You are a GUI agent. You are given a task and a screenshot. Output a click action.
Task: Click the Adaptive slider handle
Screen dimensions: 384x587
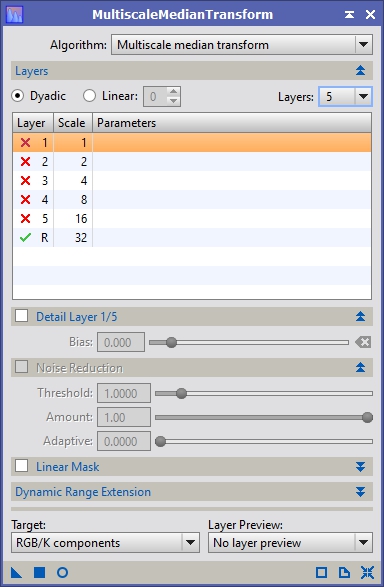pyautogui.click(x=160, y=441)
